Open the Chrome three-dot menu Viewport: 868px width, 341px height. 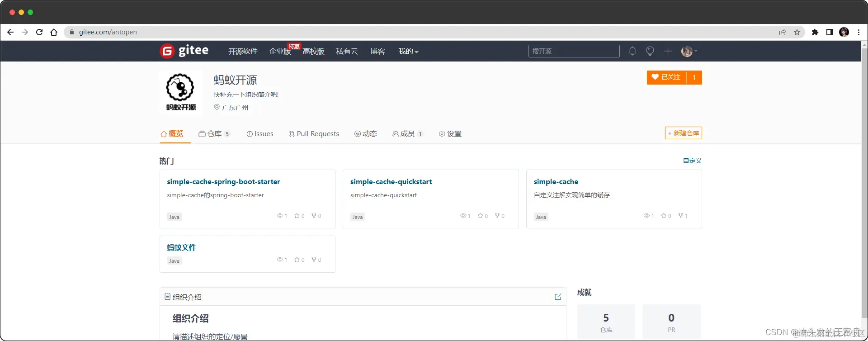click(x=859, y=32)
